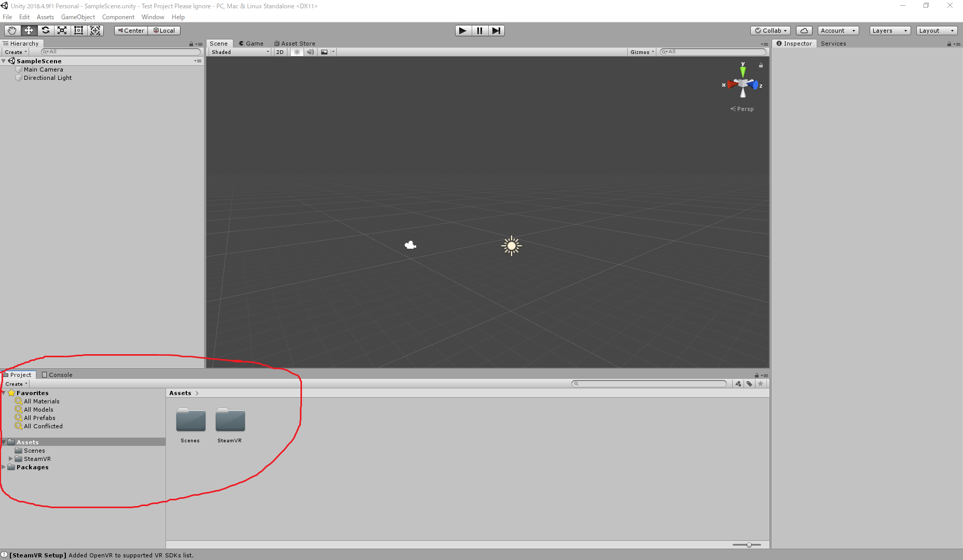
Task: Open the Layout dropdown
Action: click(x=936, y=30)
